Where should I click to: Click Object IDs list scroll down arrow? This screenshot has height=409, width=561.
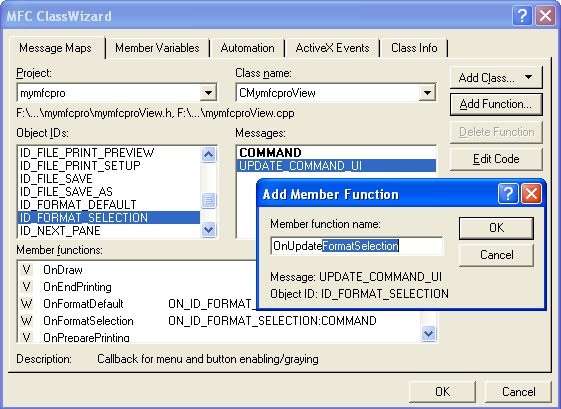(208, 229)
